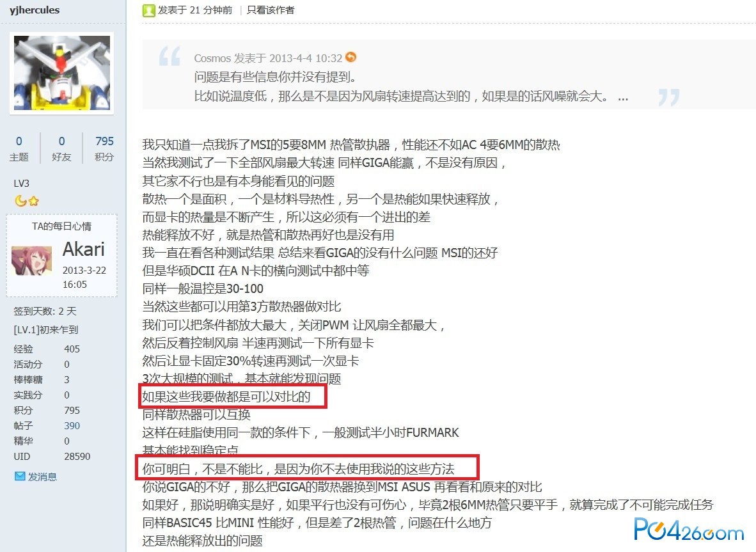
Task: Click the green post author icon beside 发表于
Action: [x=148, y=11]
